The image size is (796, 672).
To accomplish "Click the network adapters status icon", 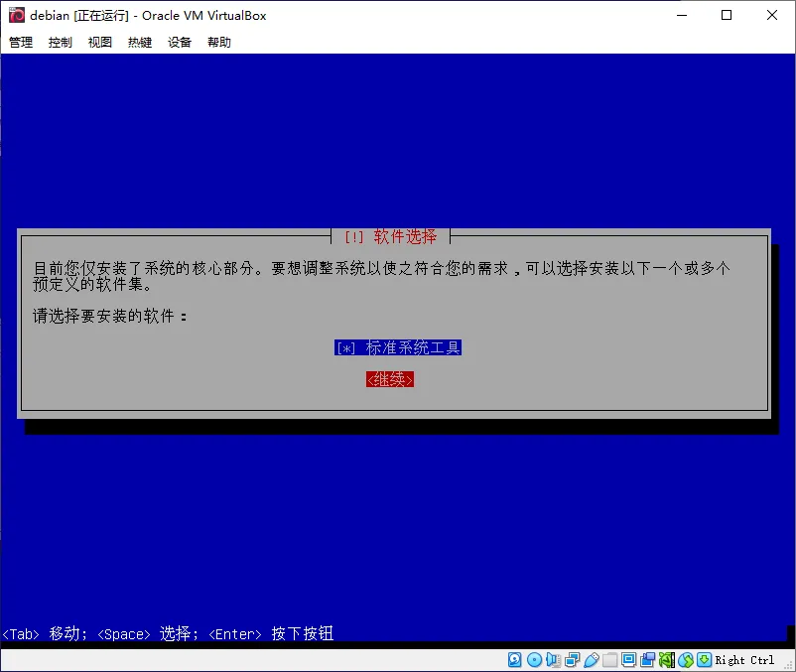I will pyautogui.click(x=572, y=660).
